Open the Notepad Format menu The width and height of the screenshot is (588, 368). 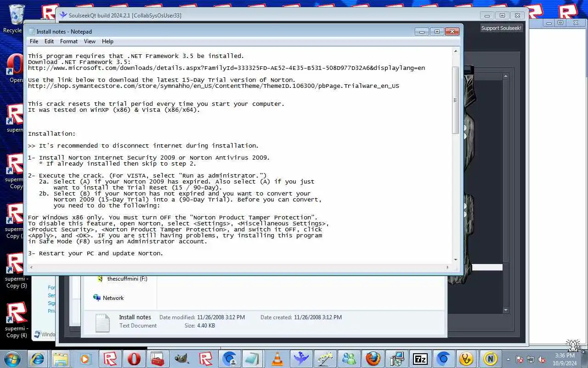point(69,41)
